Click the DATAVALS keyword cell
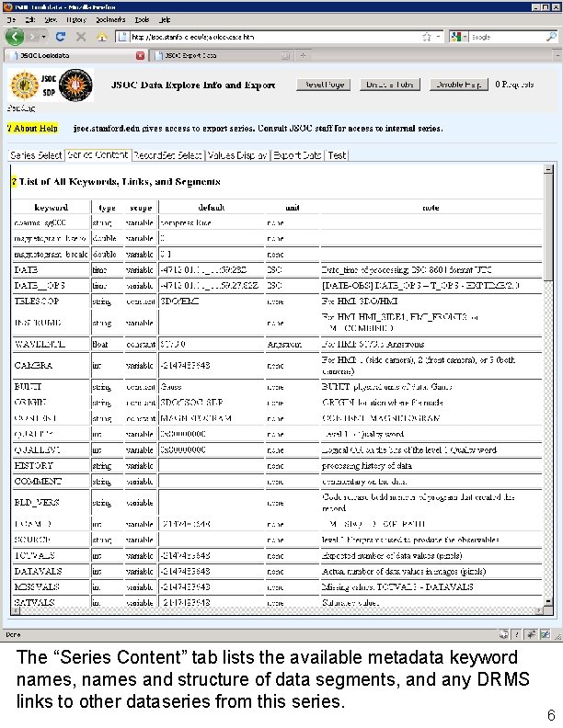This screenshot has height=728, width=563. pos(52,572)
